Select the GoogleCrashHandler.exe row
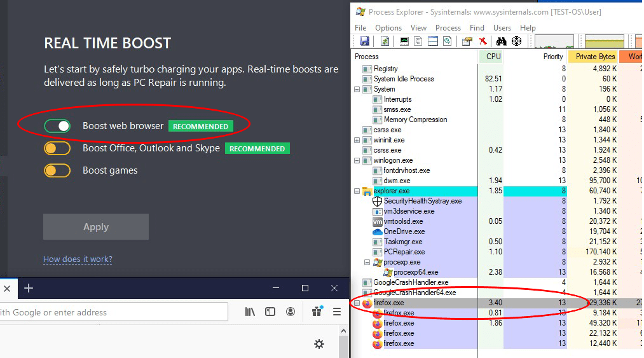The image size is (644, 358). coord(497,282)
